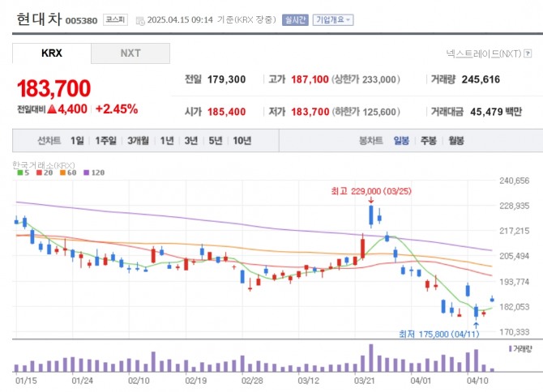The image size is (543, 392).
Task: Select the 월봉 monthly candle chart
Action: coord(456,140)
